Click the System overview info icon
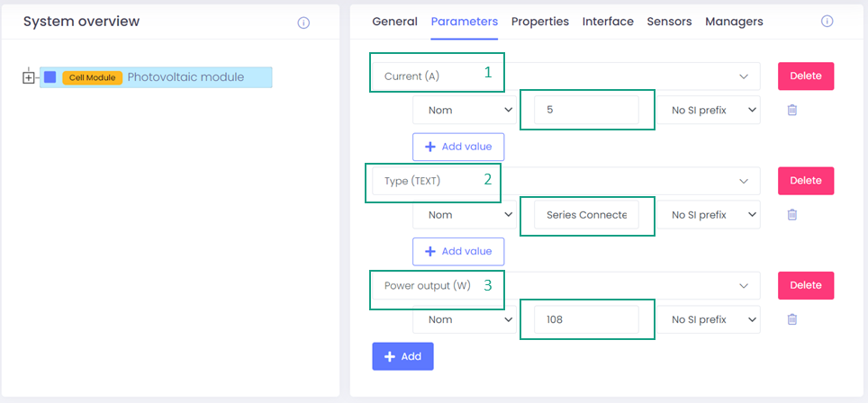Viewport: 868px width, 403px height. [x=303, y=22]
